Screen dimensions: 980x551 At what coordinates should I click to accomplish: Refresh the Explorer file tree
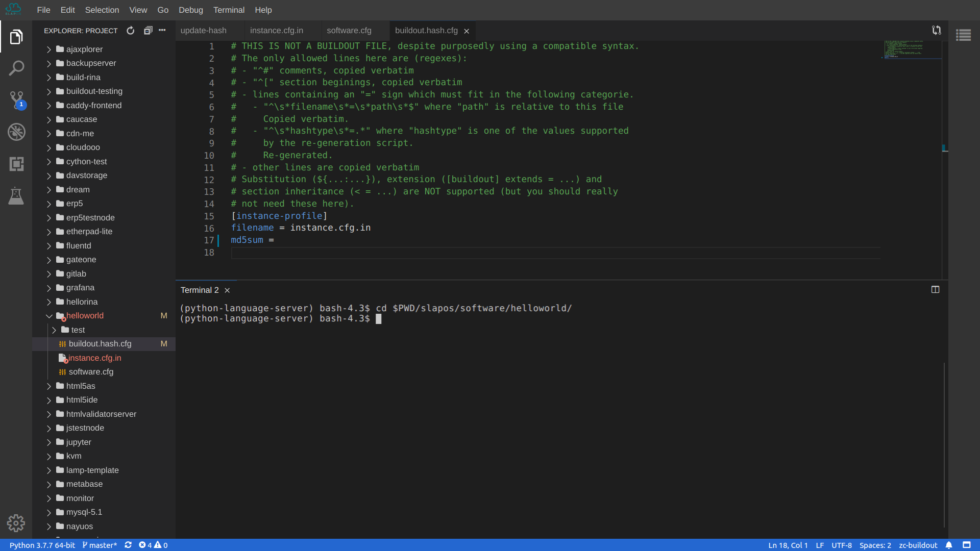coord(131,31)
